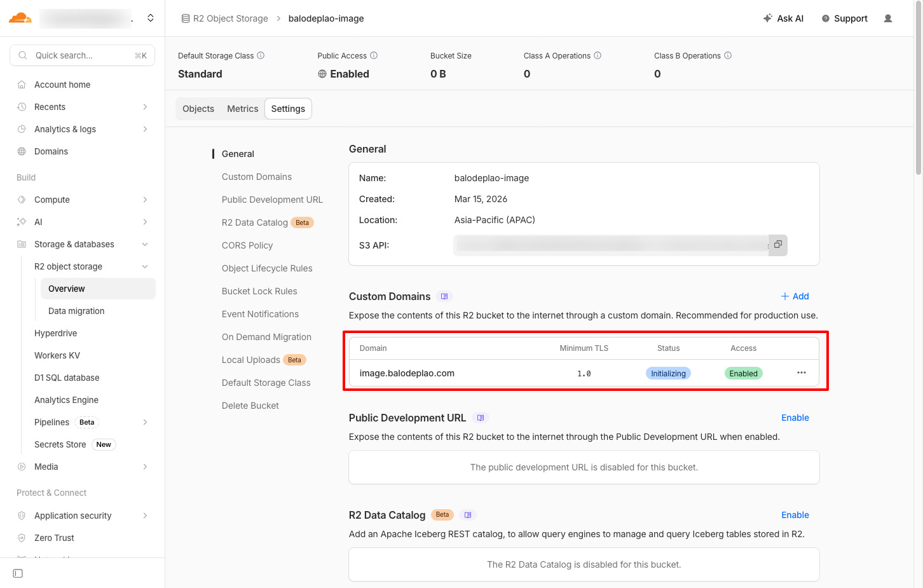
Task: Collapse the sidebar using bottom panel icon
Action: (18, 573)
